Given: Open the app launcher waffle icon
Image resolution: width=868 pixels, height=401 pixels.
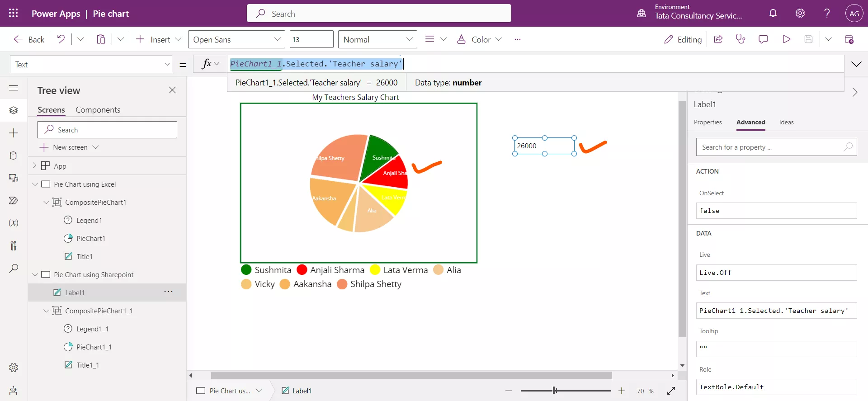Looking at the screenshot, I should pyautogui.click(x=14, y=14).
